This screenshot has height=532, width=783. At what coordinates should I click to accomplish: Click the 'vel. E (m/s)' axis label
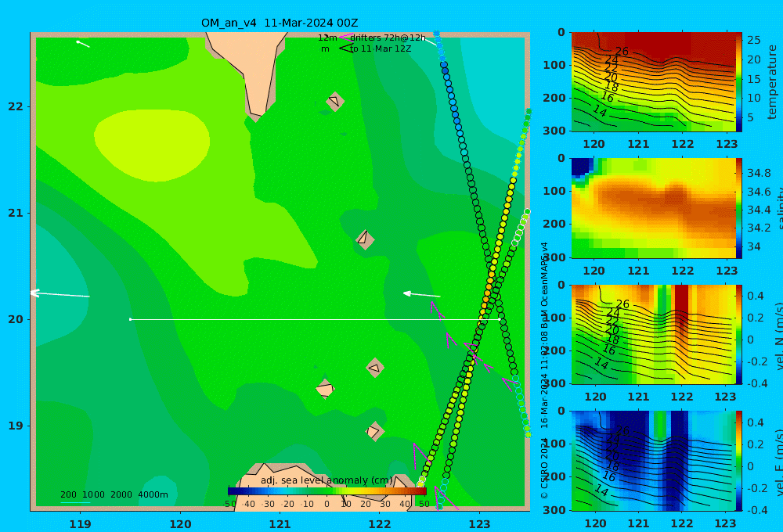click(778, 462)
